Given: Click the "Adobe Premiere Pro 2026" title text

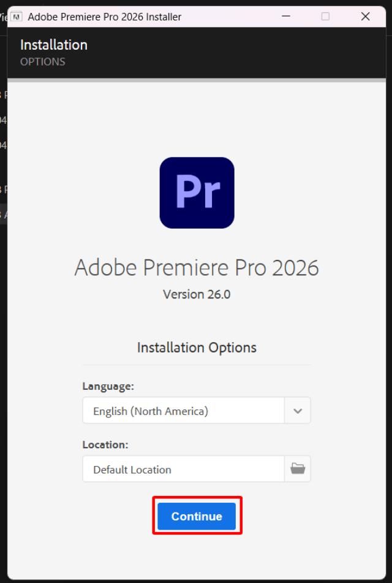Looking at the screenshot, I should pos(197,267).
